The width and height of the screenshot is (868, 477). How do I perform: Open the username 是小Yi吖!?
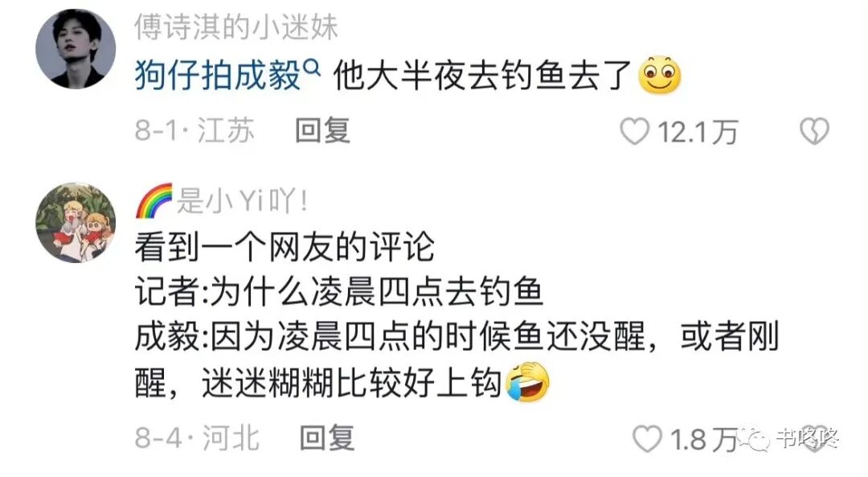click(241, 200)
